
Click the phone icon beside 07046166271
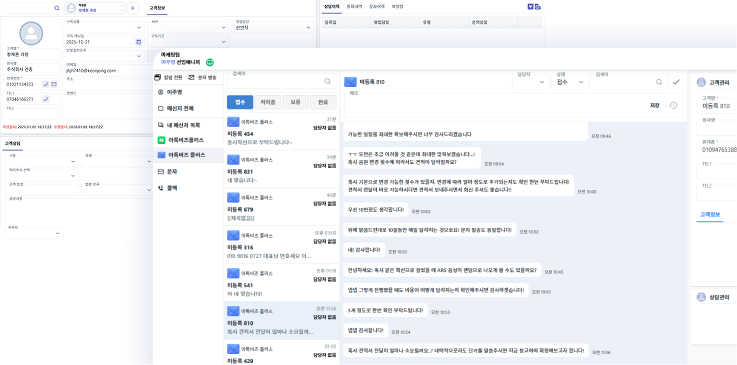coord(46,99)
